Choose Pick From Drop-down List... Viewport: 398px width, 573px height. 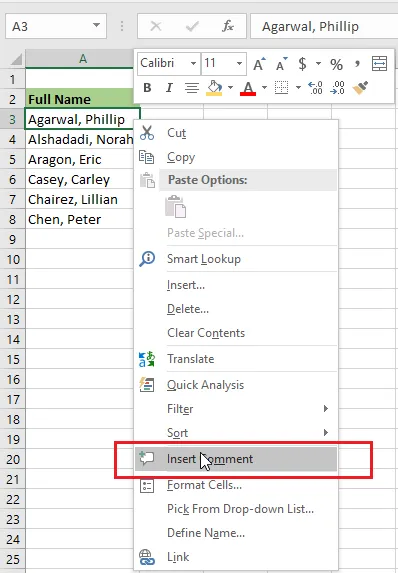pyautogui.click(x=236, y=509)
